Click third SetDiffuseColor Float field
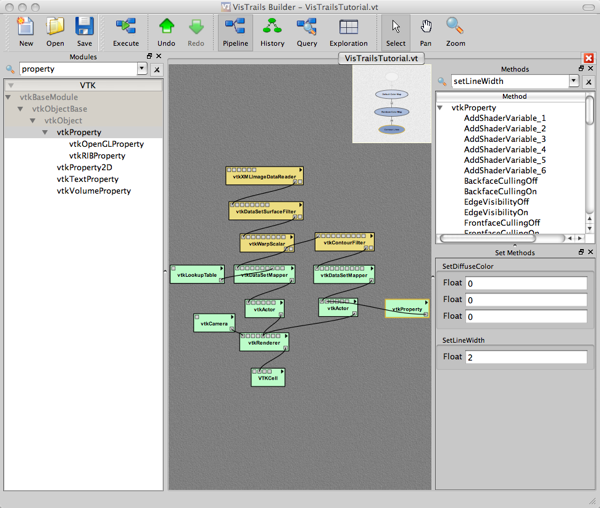The height and width of the screenshot is (508, 600). [526, 317]
